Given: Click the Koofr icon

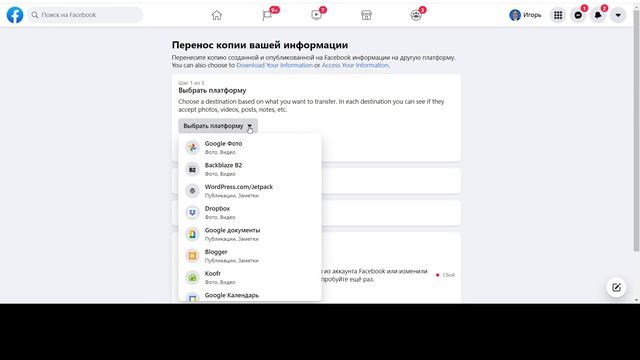Looking at the screenshot, I should coord(192,278).
